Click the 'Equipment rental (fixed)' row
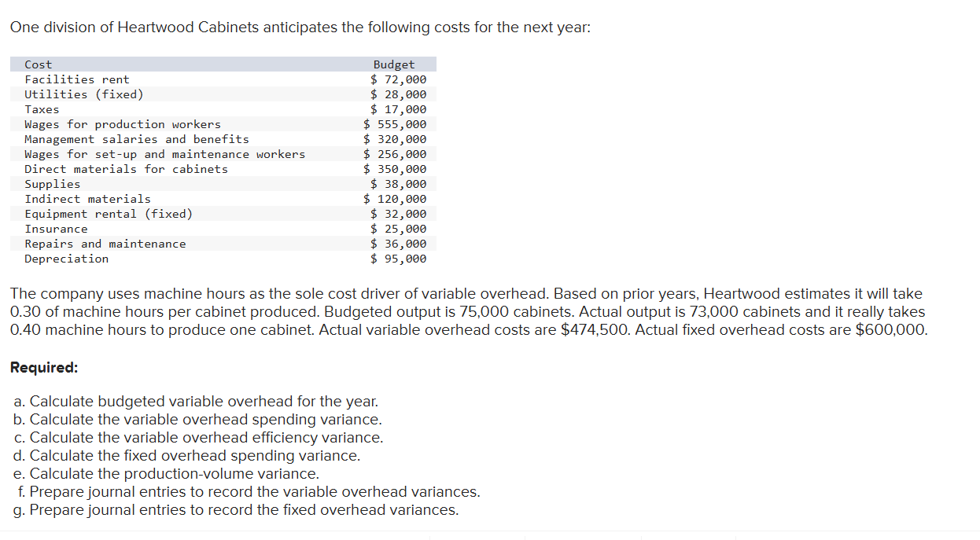The width and height of the screenshot is (980, 540). pos(224,214)
